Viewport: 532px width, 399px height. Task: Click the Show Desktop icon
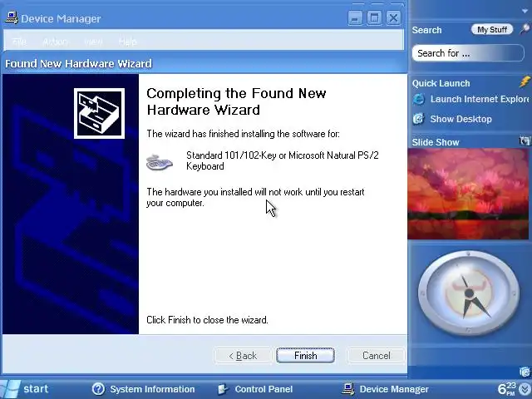[x=418, y=119]
